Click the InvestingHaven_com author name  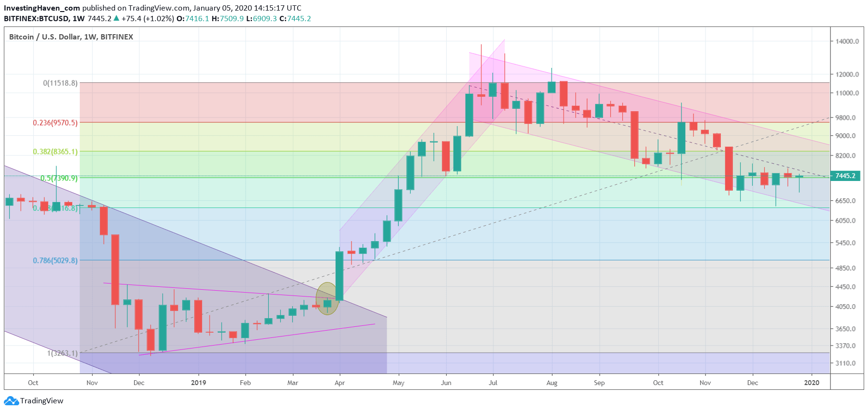click(42, 8)
